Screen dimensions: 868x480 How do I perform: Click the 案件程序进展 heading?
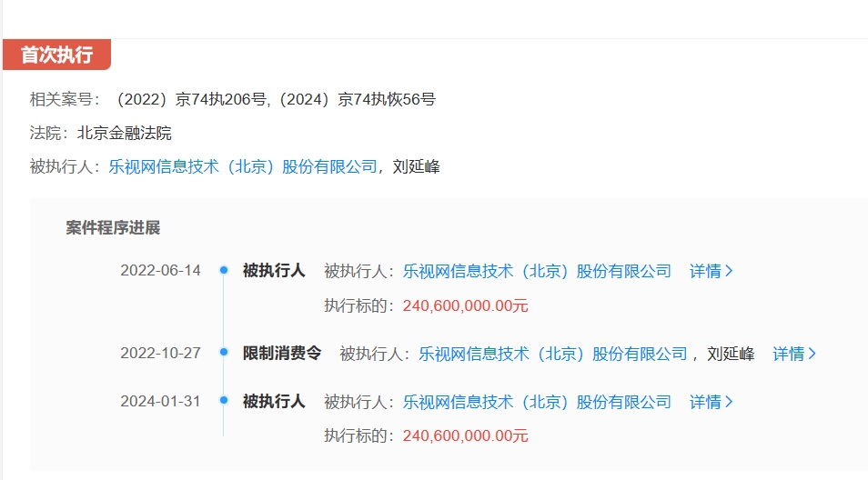[113, 228]
